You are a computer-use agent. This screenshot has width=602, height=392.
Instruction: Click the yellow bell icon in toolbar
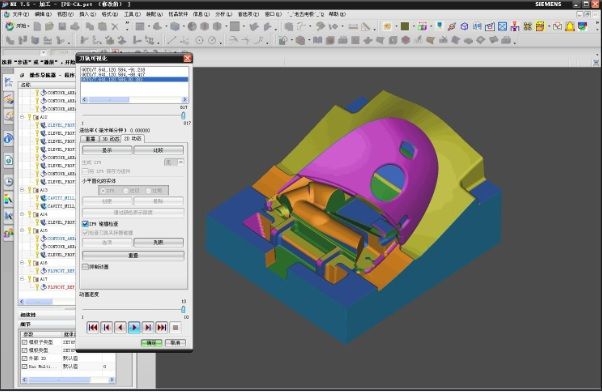pyautogui.click(x=570, y=26)
